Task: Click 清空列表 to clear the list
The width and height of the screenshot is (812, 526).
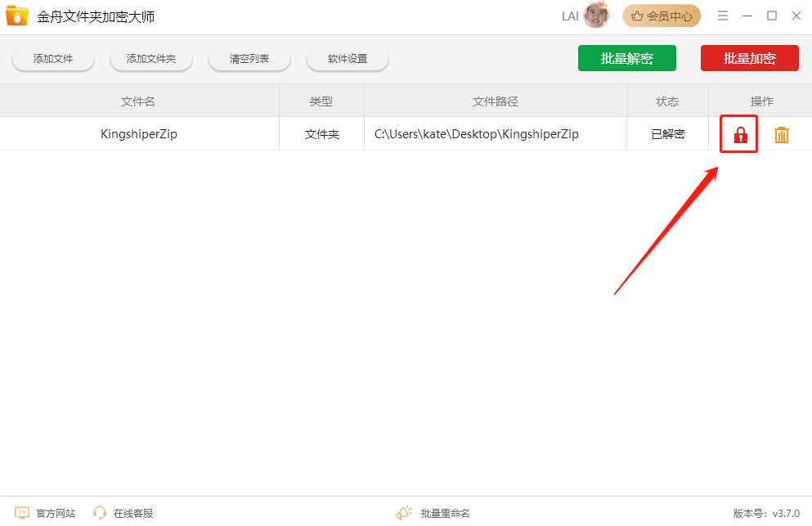Action: click(249, 59)
